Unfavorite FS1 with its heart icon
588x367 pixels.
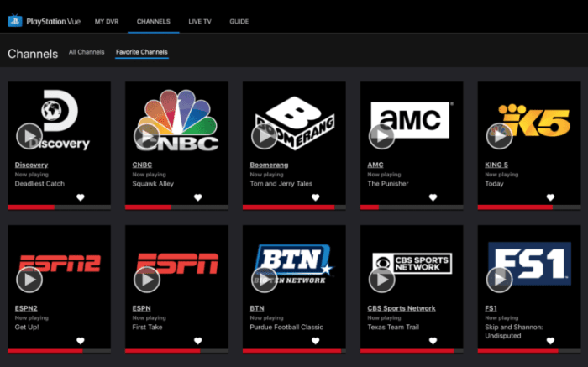[550, 341]
